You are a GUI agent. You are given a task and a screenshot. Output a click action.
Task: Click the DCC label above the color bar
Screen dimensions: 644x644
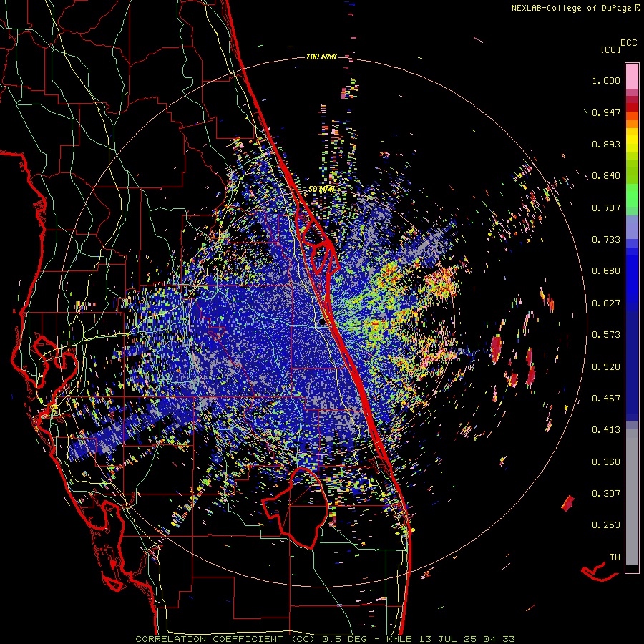click(629, 43)
